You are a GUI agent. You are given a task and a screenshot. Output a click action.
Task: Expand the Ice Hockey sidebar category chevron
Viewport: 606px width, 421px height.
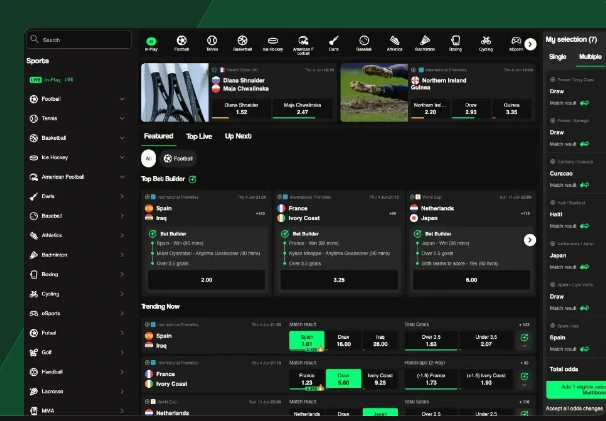[x=122, y=157]
